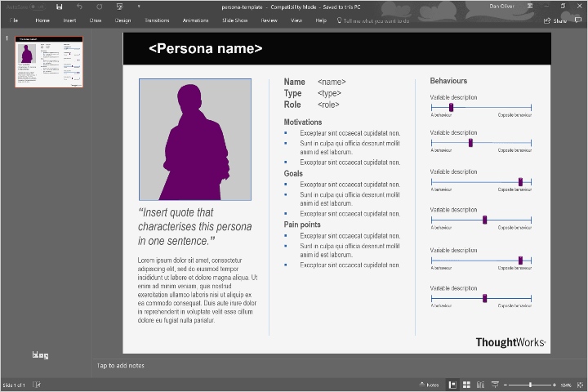Select Normal view button in status bar
Screen dimensions: 588x392
click(451, 385)
